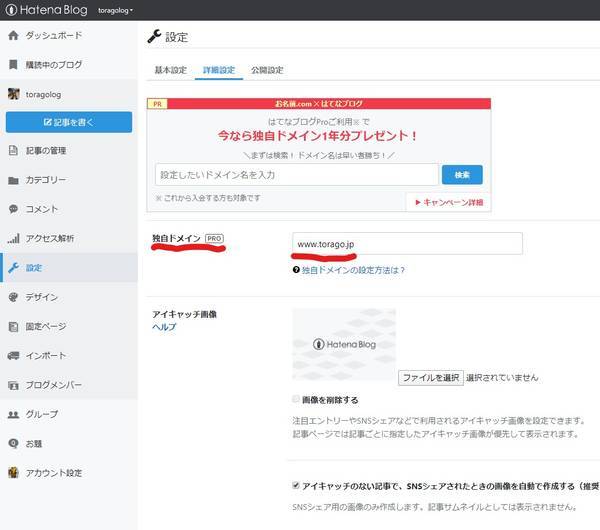Click the 固定ページ page icon
The image size is (600, 530).
[13, 326]
